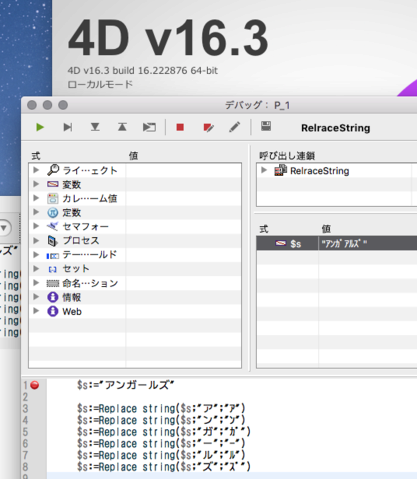Step into method with the down-arrow icon
The width and height of the screenshot is (417, 479).
[95, 127]
